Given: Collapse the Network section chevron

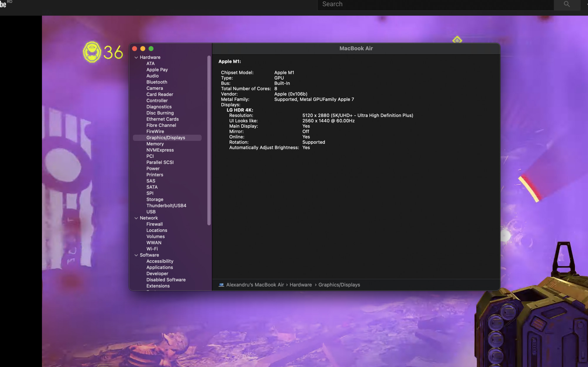Looking at the screenshot, I should (x=136, y=218).
